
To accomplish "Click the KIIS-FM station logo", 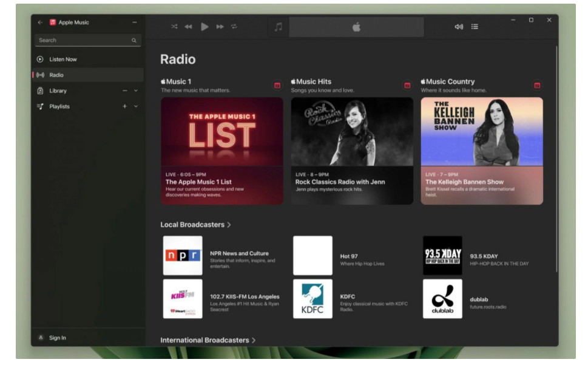I will coord(183,299).
